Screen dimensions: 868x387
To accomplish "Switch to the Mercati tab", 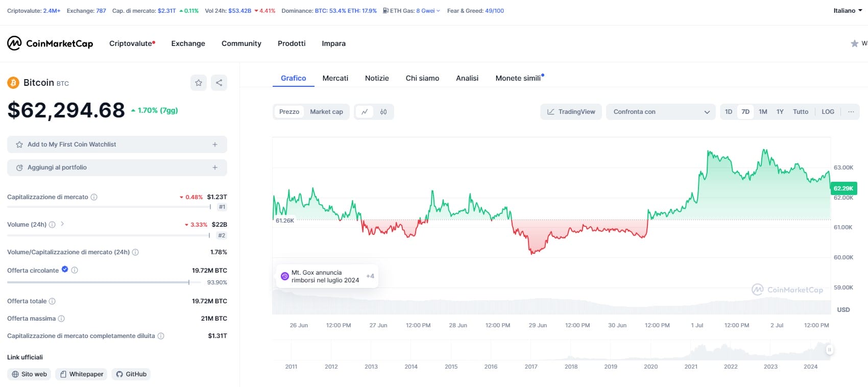I will (335, 78).
